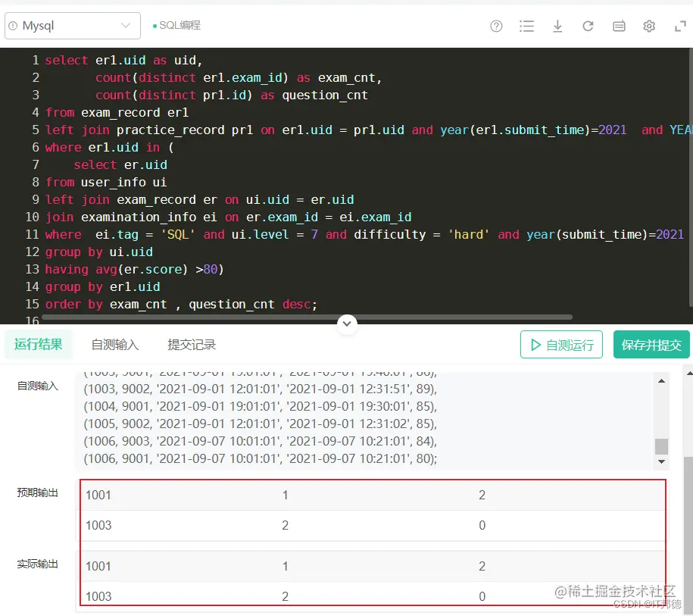The width and height of the screenshot is (693, 616).
Task: Click code line 9 starting 'left join exam_record er'
Action: tap(199, 200)
